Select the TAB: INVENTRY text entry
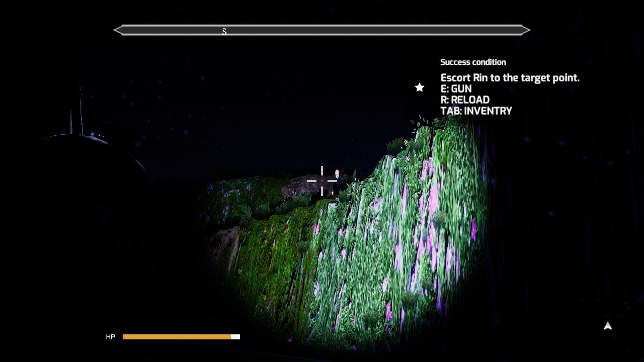Image resolution: width=644 pixels, height=362 pixels. pyautogui.click(x=476, y=111)
